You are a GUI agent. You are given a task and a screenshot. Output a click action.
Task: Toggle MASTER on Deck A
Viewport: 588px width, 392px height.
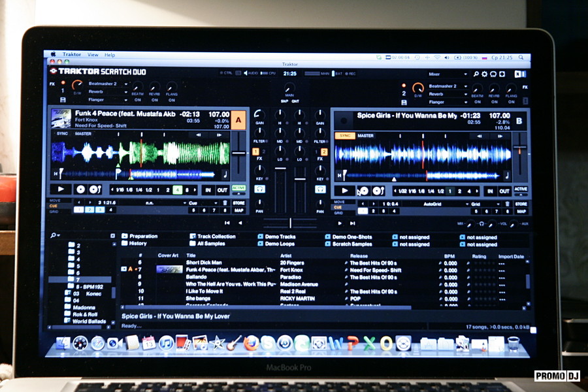(83, 134)
